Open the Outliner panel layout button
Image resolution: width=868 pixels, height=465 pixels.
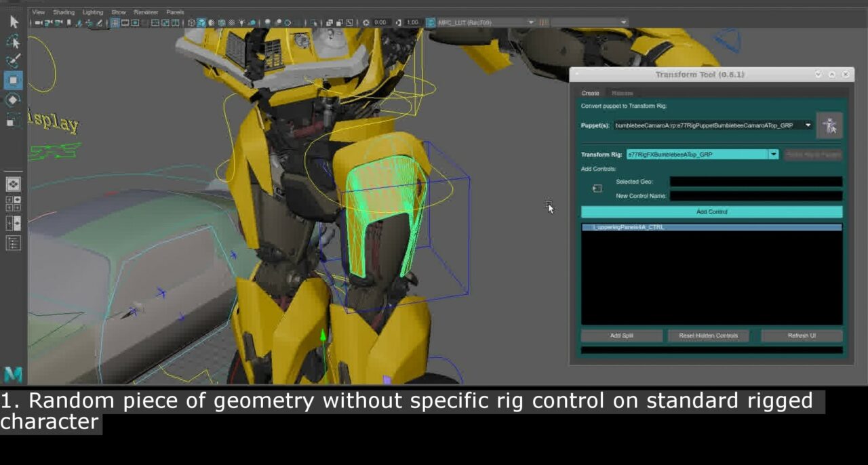14,243
